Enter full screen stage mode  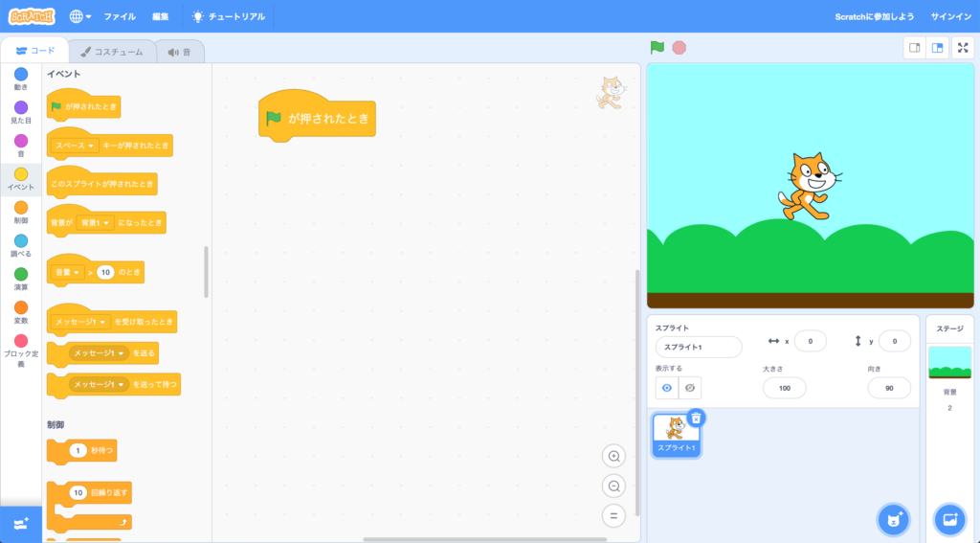(x=963, y=48)
